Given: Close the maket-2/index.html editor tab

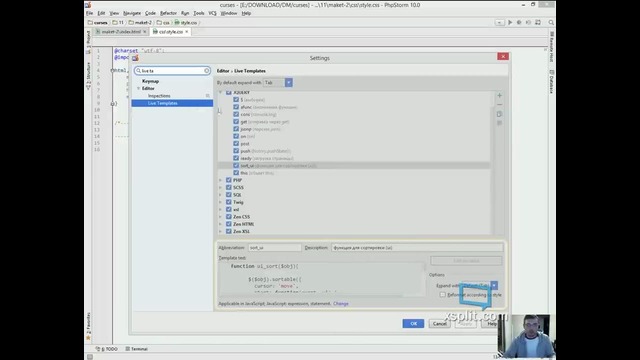Looking at the screenshot, I should (144, 31).
